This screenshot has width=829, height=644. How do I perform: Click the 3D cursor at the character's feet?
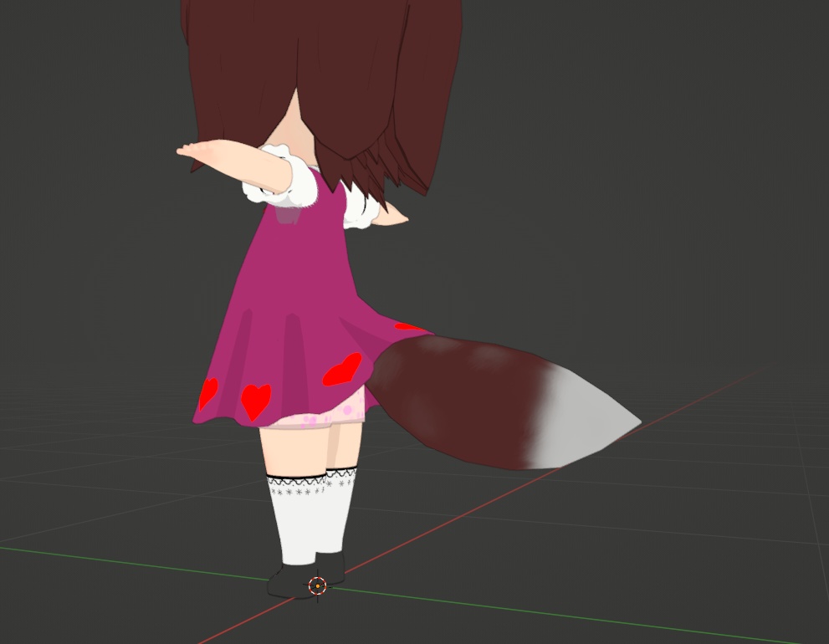click(x=316, y=585)
